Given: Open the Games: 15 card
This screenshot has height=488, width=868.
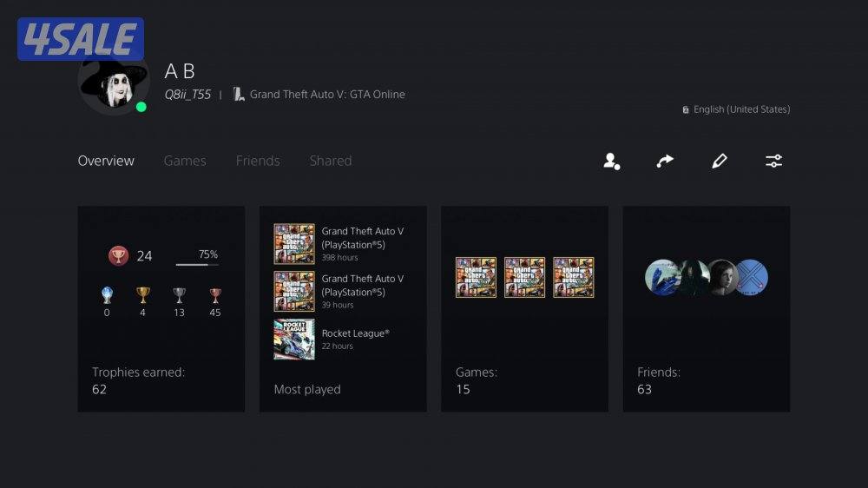Looking at the screenshot, I should tap(524, 308).
